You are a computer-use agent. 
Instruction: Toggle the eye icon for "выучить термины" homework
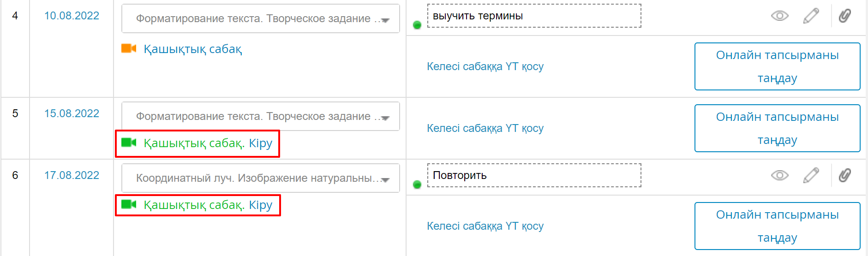[779, 16]
